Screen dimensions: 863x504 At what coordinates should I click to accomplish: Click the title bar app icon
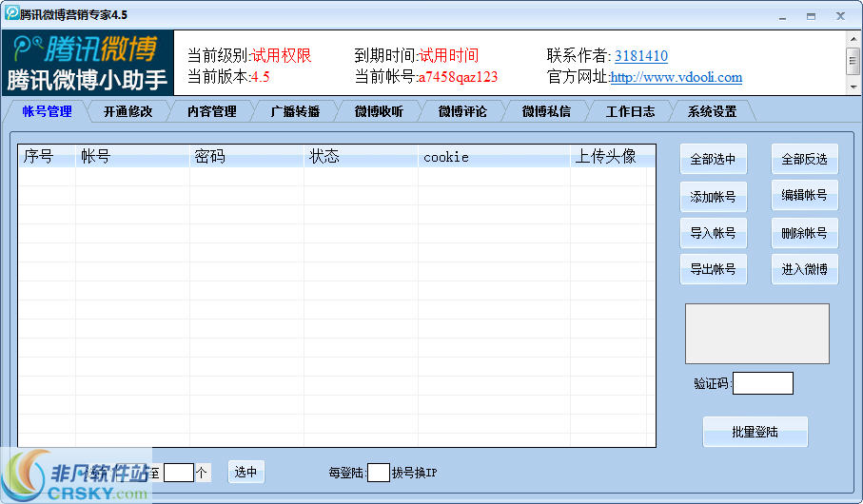[12, 13]
